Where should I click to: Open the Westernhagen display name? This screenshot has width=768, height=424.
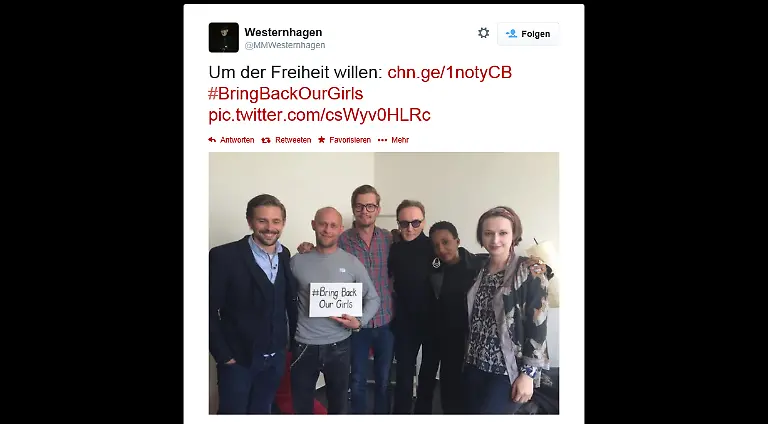click(x=283, y=32)
